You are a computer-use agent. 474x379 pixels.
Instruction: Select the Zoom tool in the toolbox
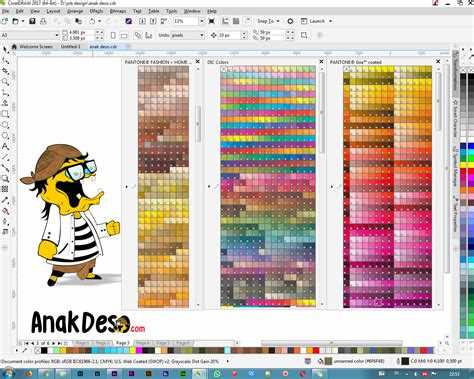coord(5,82)
